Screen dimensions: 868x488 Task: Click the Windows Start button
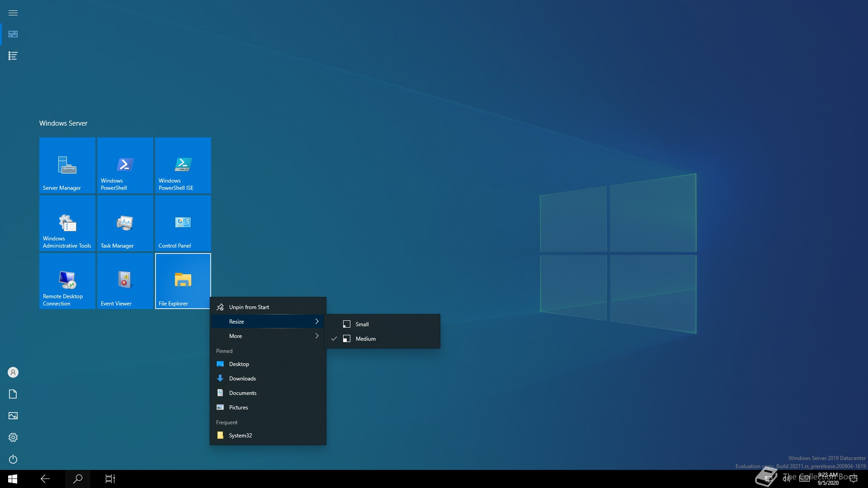[x=13, y=479]
